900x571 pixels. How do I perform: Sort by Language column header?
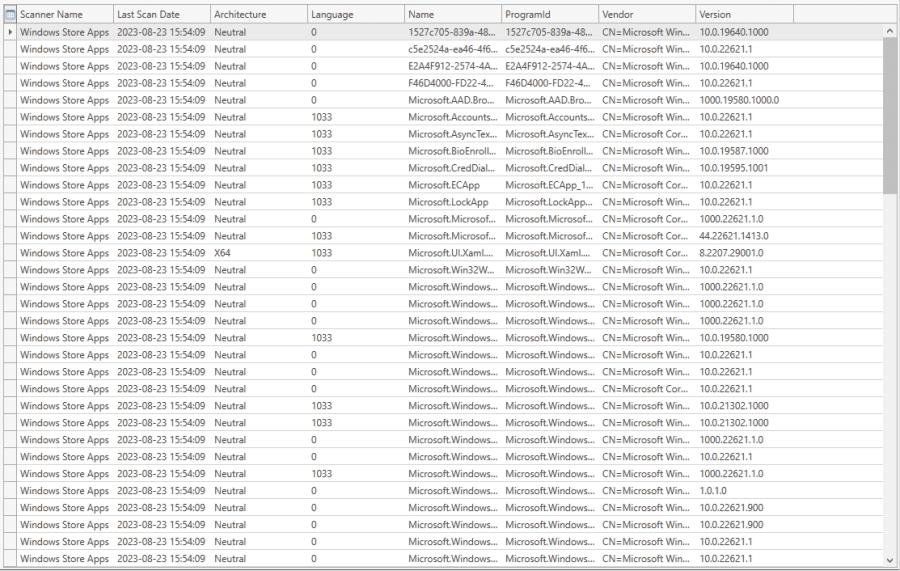[356, 15]
